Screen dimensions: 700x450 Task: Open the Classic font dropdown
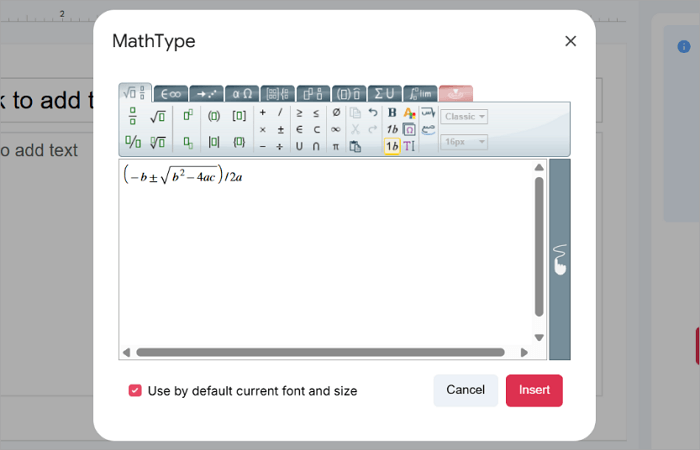point(464,117)
